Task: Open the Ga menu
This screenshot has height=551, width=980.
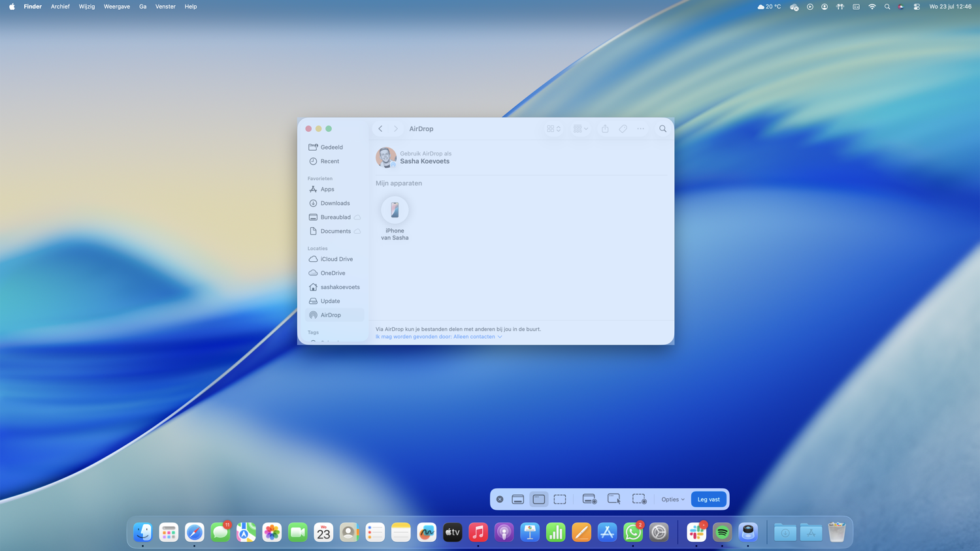Action: tap(142, 7)
